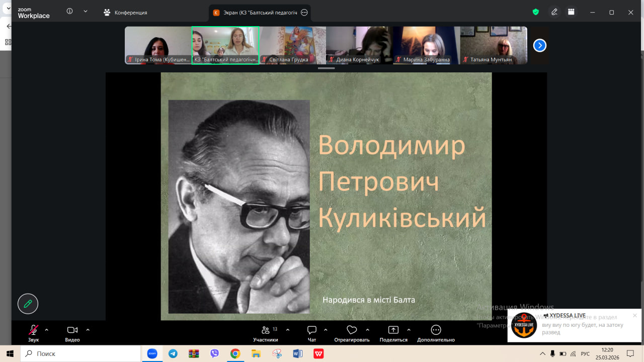Click the green encryption shield icon
The image size is (644, 362).
(536, 12)
